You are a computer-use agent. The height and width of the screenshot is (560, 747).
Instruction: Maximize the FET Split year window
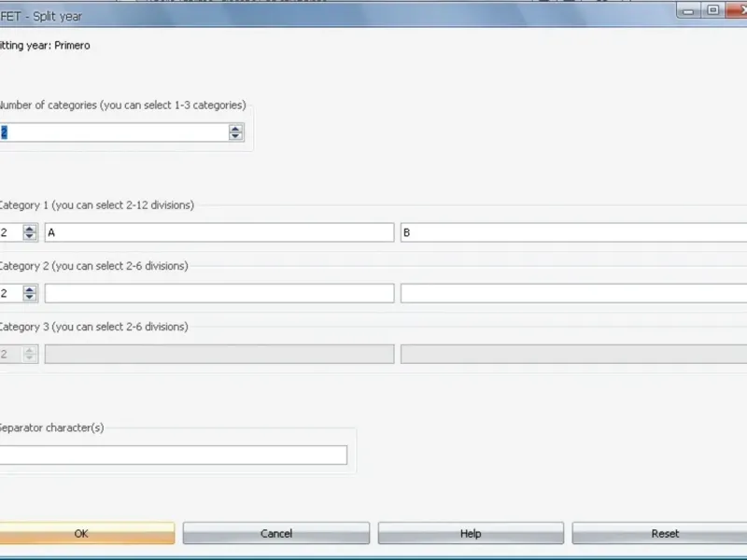click(x=712, y=10)
